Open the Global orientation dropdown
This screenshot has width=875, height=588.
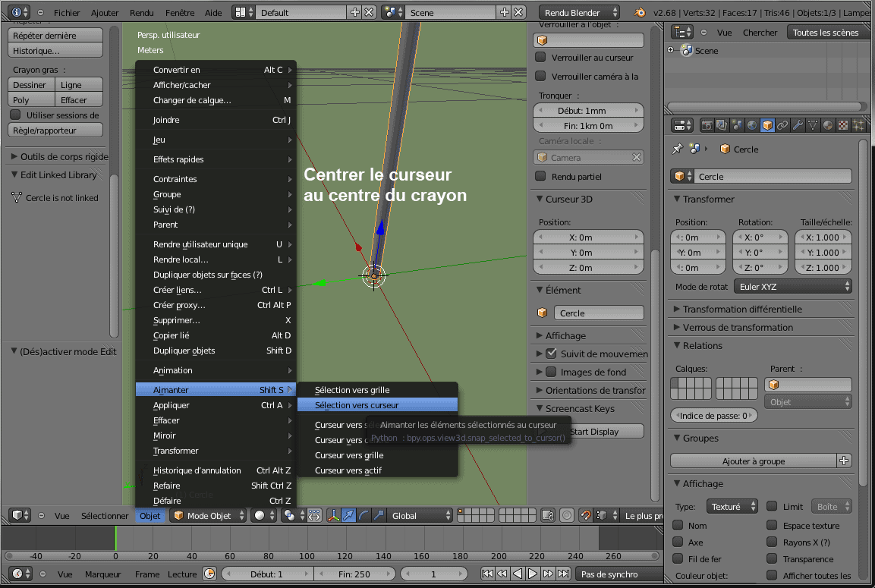point(420,515)
